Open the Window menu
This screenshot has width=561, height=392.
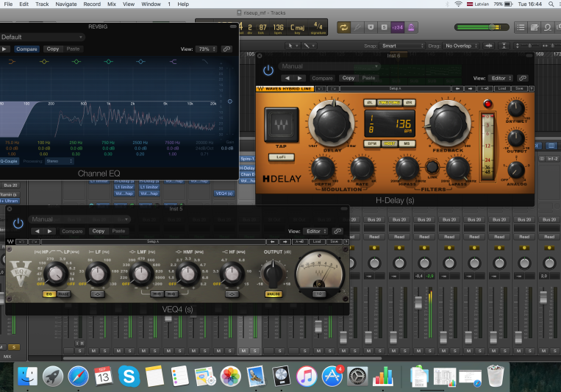click(151, 4)
